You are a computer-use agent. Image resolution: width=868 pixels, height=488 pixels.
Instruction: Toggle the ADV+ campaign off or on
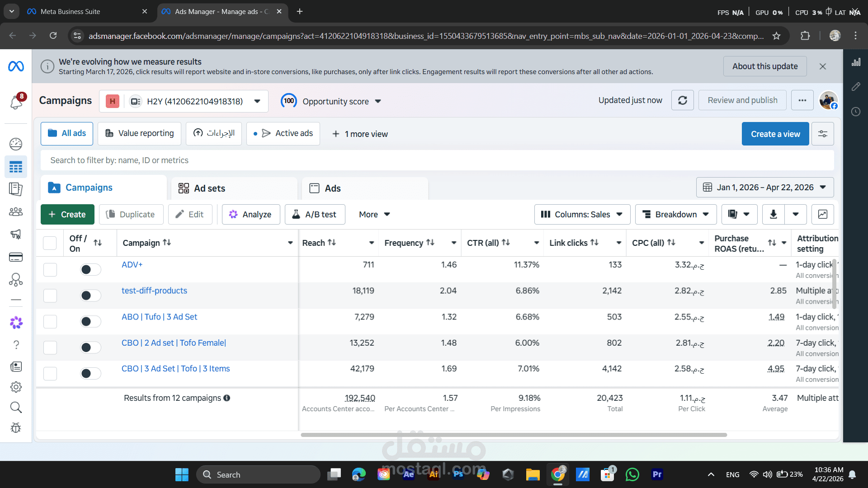click(x=90, y=270)
